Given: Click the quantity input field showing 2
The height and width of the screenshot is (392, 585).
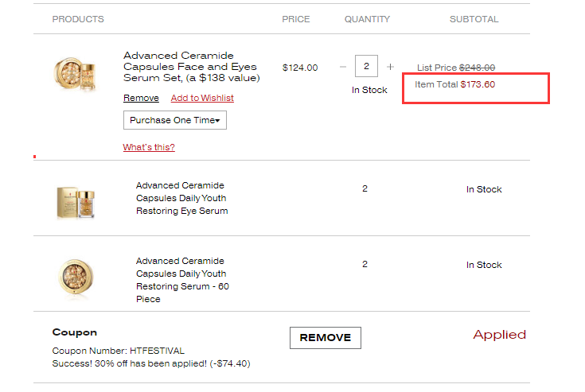Looking at the screenshot, I should click(x=366, y=66).
